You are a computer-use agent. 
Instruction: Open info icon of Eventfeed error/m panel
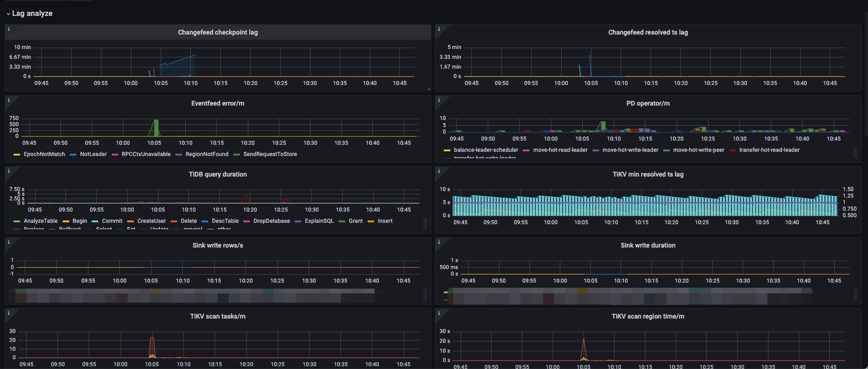click(8, 100)
